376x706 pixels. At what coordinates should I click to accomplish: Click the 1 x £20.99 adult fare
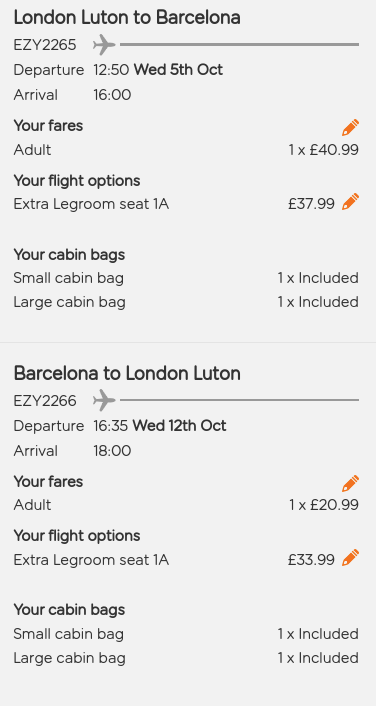(x=323, y=505)
